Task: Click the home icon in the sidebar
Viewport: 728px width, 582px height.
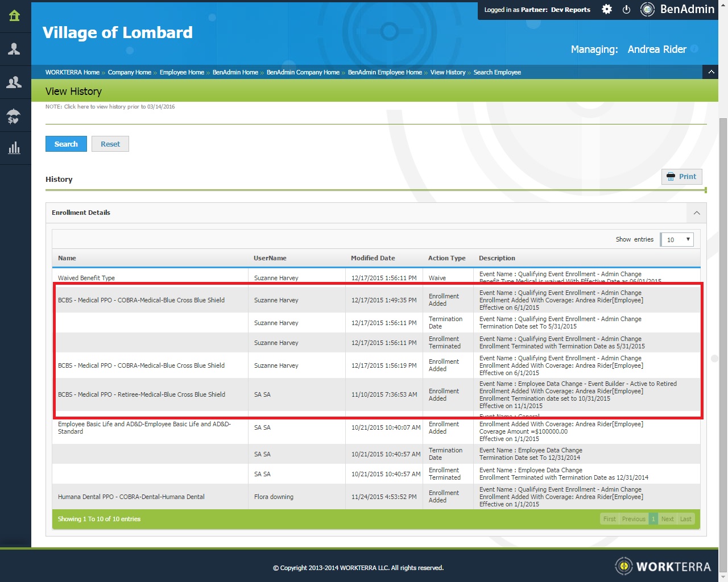Action: pos(14,16)
